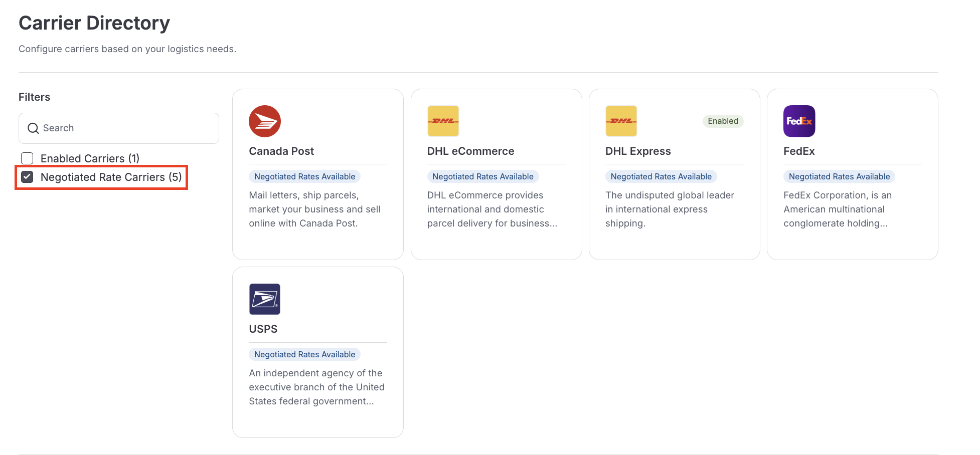This screenshot has height=455, width=980.
Task: Click the FedEx logo icon
Action: coord(799,121)
